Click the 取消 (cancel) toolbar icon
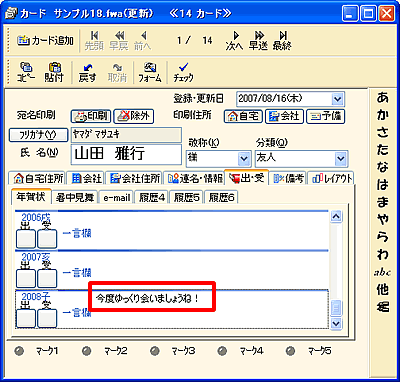 (x=117, y=72)
